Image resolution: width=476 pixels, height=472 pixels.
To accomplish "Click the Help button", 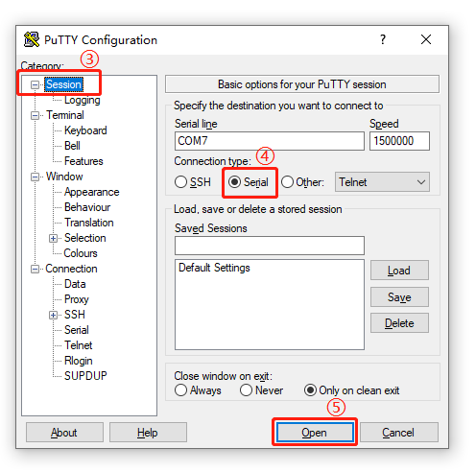I will (x=148, y=433).
